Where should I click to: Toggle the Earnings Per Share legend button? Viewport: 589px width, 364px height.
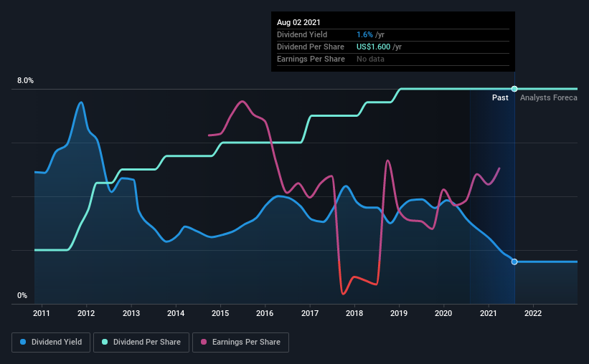click(x=240, y=343)
